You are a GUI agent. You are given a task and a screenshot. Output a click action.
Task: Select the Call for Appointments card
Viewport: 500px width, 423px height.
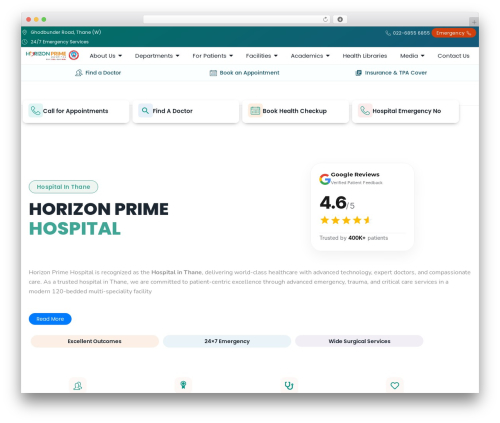[76, 111]
